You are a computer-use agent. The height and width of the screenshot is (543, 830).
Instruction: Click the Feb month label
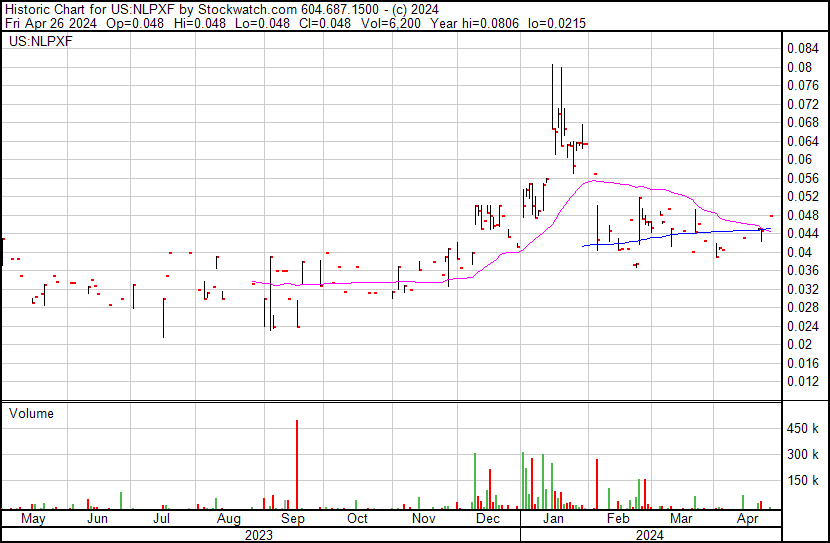coord(618,519)
